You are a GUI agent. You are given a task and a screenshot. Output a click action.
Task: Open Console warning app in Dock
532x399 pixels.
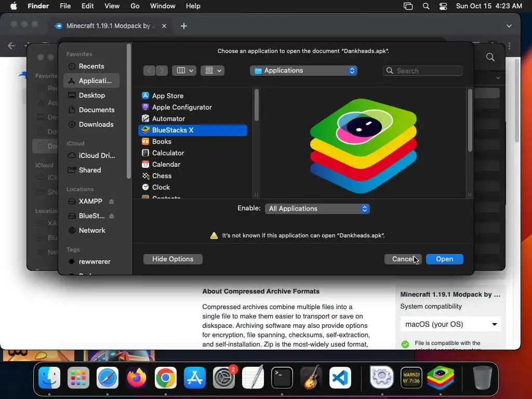coord(411,378)
